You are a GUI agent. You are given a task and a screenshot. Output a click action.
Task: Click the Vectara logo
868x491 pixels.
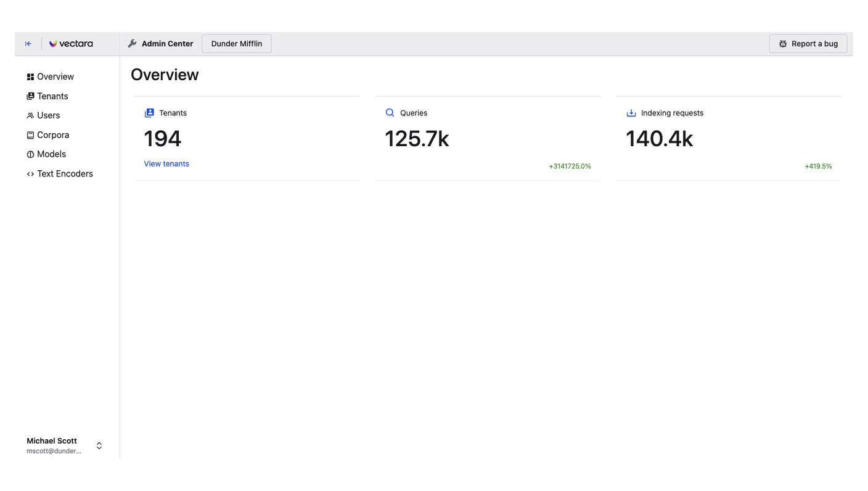coord(71,44)
